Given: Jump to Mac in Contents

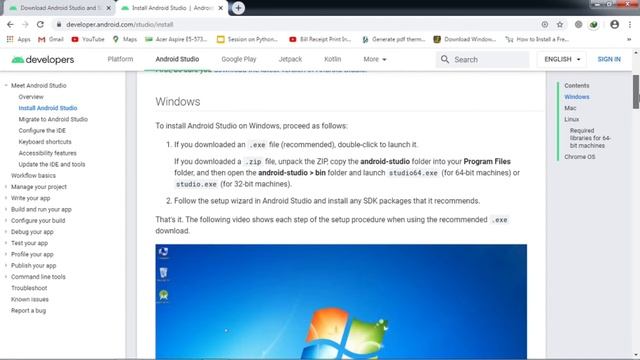Looking at the screenshot, I should [570, 108].
